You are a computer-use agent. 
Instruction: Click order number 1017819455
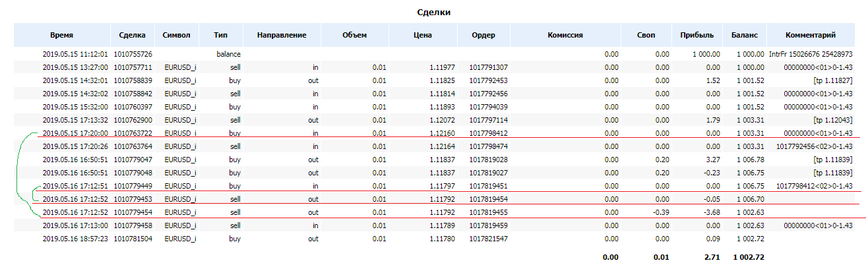489,213
